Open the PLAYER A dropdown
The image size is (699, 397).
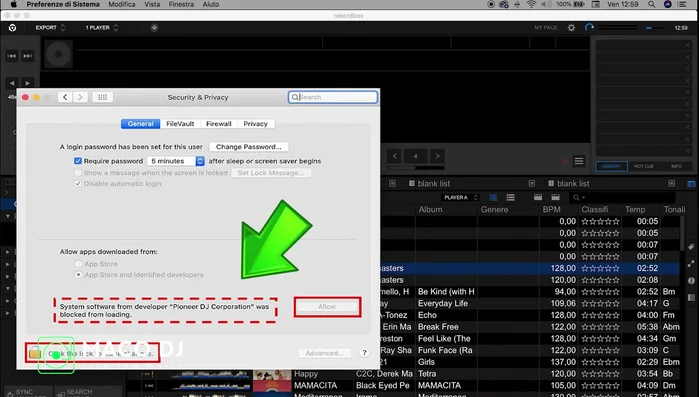click(461, 197)
